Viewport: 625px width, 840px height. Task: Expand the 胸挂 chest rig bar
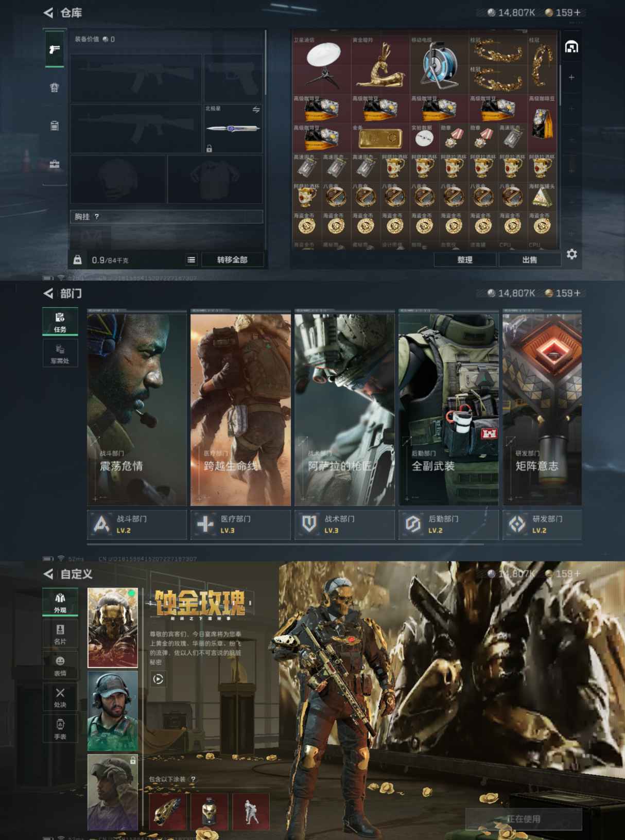[166, 217]
